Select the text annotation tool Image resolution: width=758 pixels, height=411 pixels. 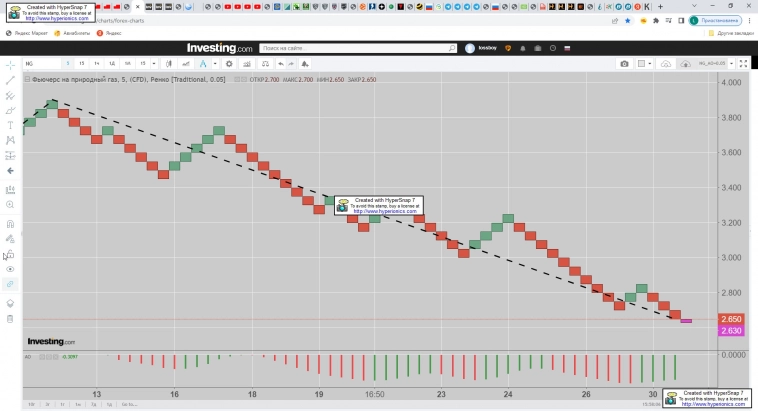tap(10, 126)
